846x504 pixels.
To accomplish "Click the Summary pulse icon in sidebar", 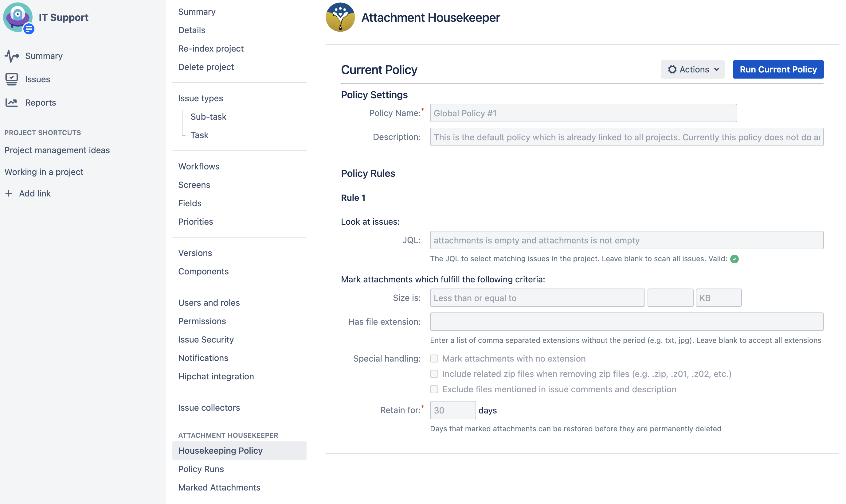I will coord(12,56).
